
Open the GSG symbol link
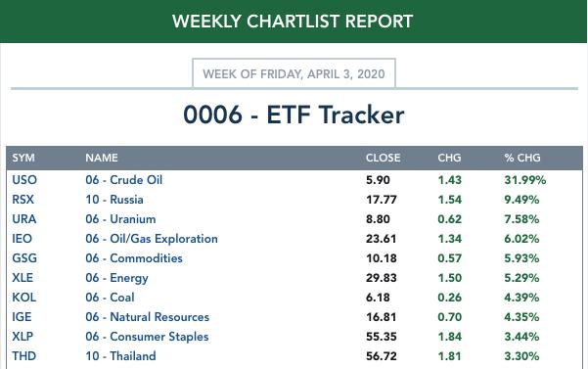pos(24,258)
